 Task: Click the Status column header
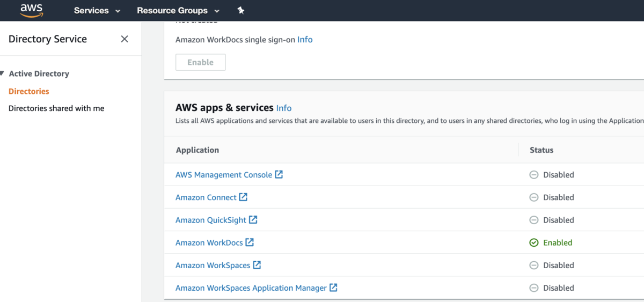tap(541, 150)
